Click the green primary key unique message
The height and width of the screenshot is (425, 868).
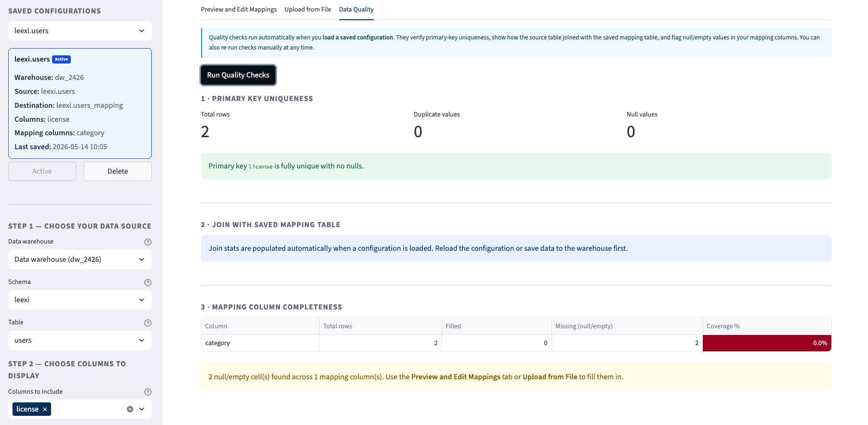point(516,166)
